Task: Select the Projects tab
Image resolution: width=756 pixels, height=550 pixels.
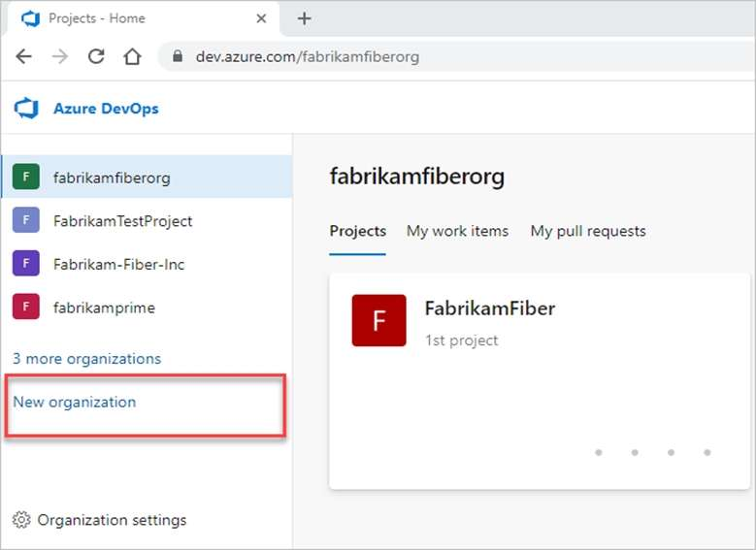Action: coord(357,231)
